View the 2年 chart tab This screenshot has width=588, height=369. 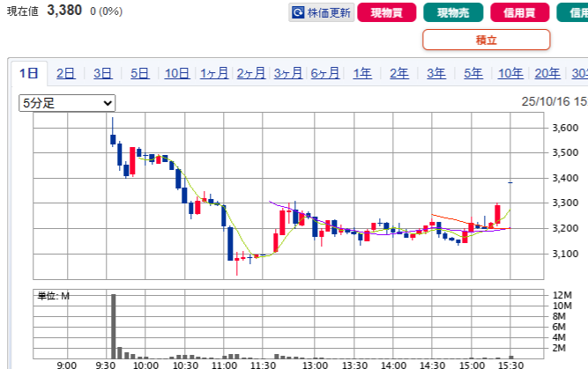tap(399, 74)
